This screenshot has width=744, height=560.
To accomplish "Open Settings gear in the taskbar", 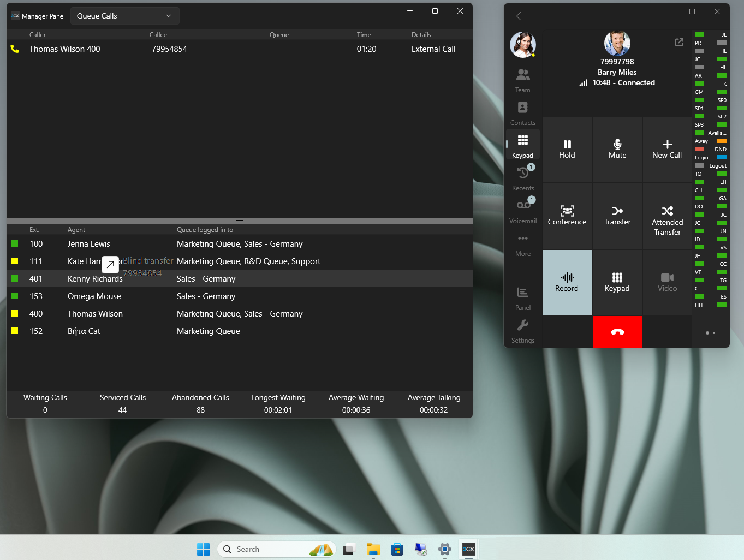I will coord(445,549).
